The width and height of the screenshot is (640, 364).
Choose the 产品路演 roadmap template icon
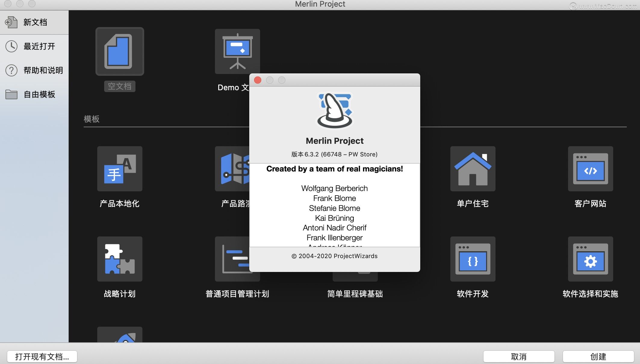[232, 169]
